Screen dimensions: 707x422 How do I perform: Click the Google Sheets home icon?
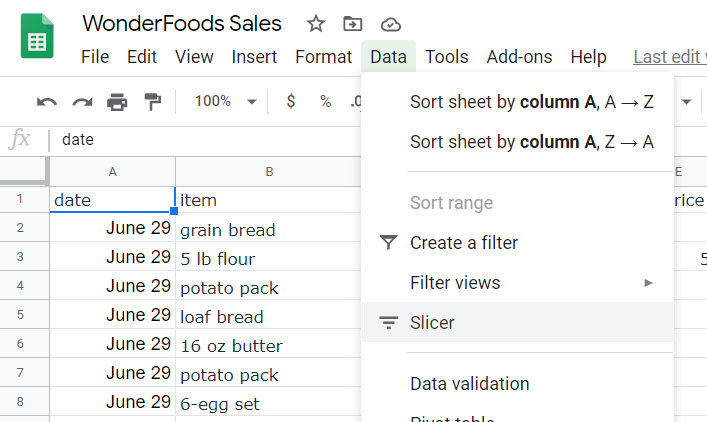[37, 40]
